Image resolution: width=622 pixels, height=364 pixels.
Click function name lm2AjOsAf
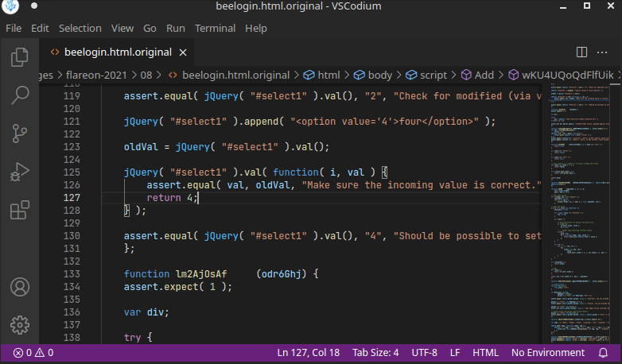point(201,274)
